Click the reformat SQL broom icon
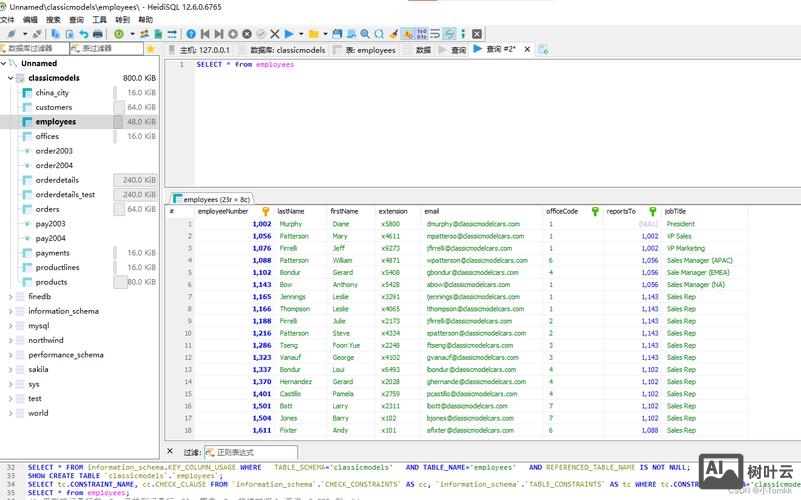Screen dimensions: 801x500 393,34
